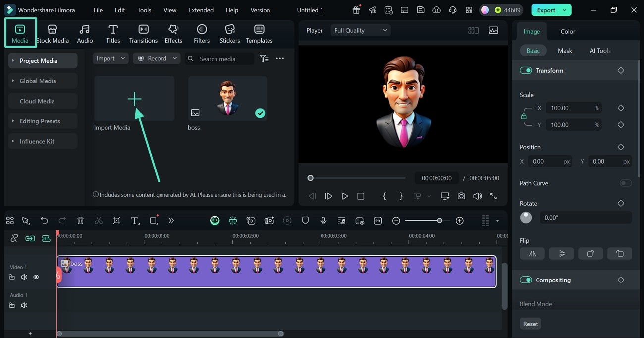Take a snapshot with camera icon
Image resolution: width=644 pixels, height=338 pixels.
click(x=461, y=196)
